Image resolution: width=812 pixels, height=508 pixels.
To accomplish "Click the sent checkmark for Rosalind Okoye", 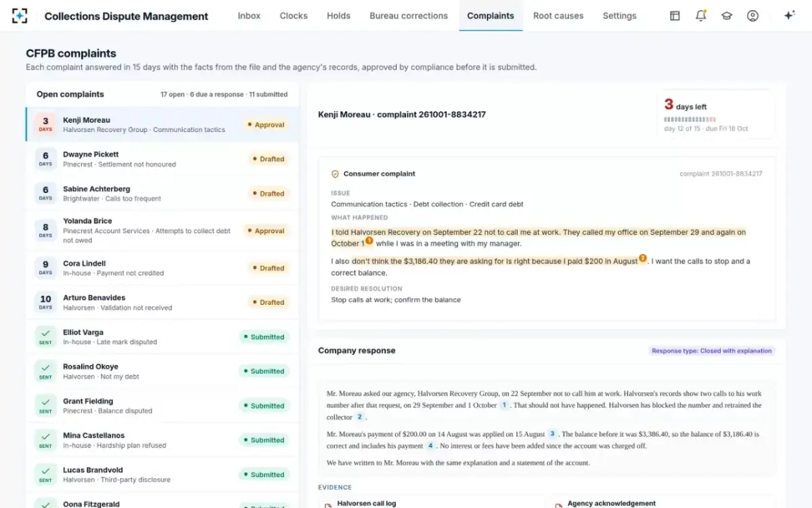I will click(45, 371).
